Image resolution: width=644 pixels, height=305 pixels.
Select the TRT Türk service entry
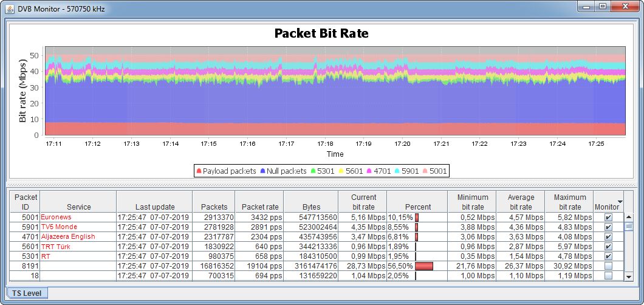(57, 247)
